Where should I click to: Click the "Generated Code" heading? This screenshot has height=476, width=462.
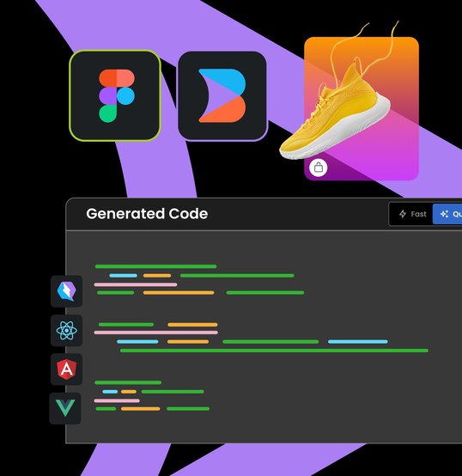147,214
